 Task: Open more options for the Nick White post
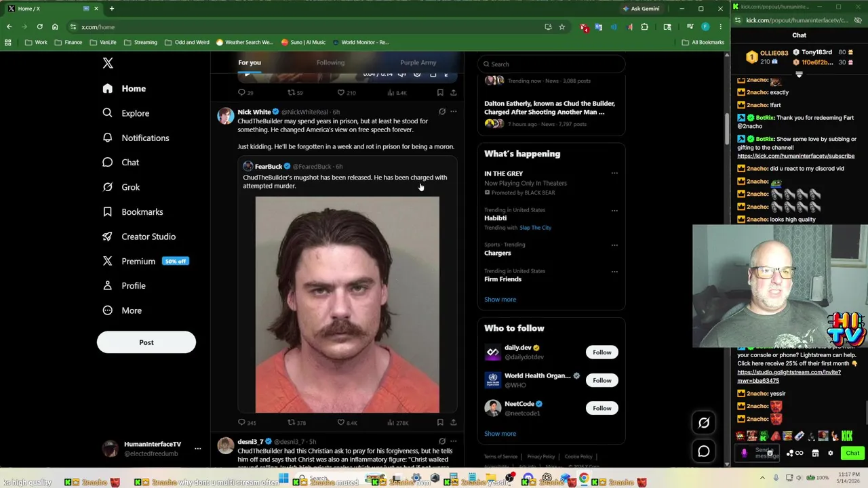coord(454,112)
